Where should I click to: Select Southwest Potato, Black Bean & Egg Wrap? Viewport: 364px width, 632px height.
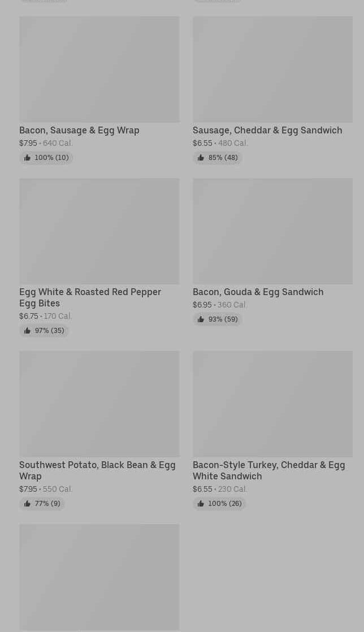(97, 471)
